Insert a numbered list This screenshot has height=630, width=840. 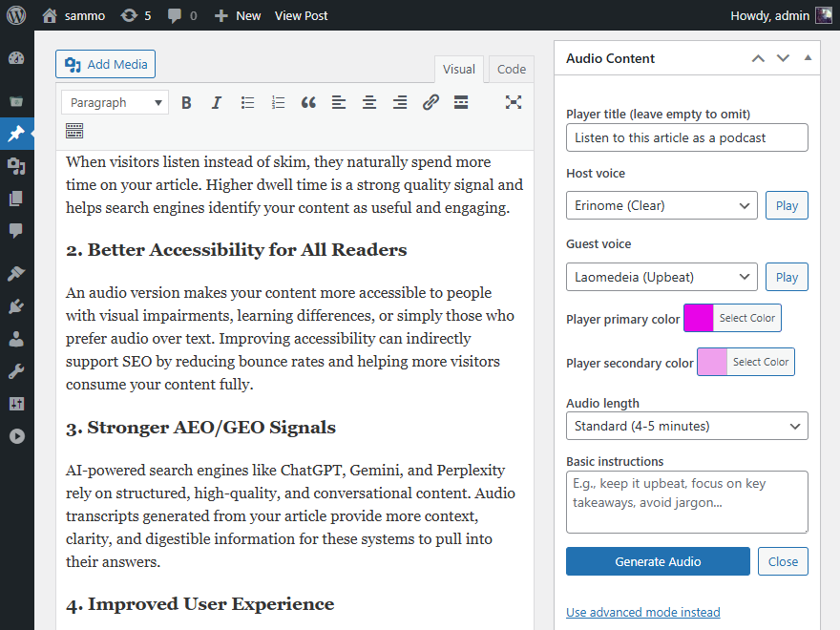[278, 102]
